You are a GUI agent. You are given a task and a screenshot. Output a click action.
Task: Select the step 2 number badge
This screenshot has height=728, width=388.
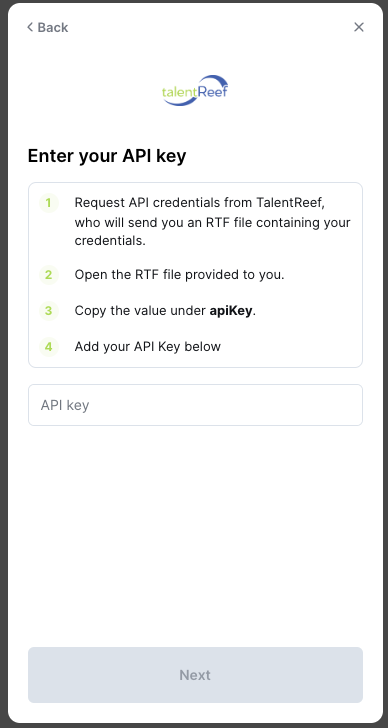click(48, 275)
